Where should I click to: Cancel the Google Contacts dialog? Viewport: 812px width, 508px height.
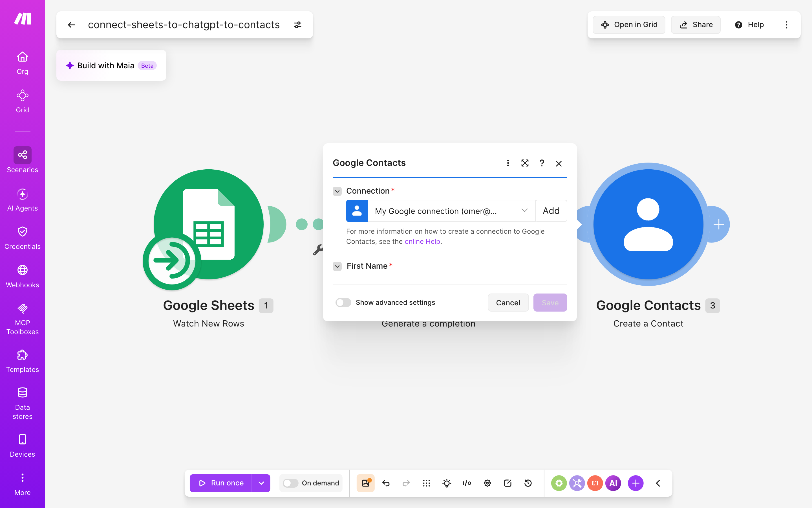[508, 303]
